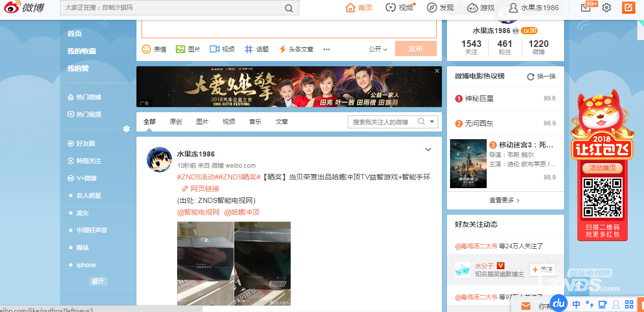Click the top search input field
The width and height of the screenshot is (644, 312).
pos(179,8)
